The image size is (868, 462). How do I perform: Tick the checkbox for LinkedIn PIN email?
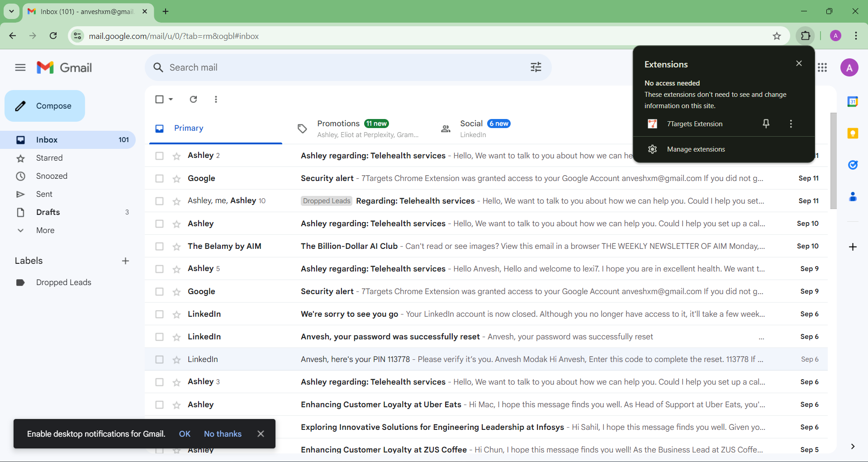[159, 359]
